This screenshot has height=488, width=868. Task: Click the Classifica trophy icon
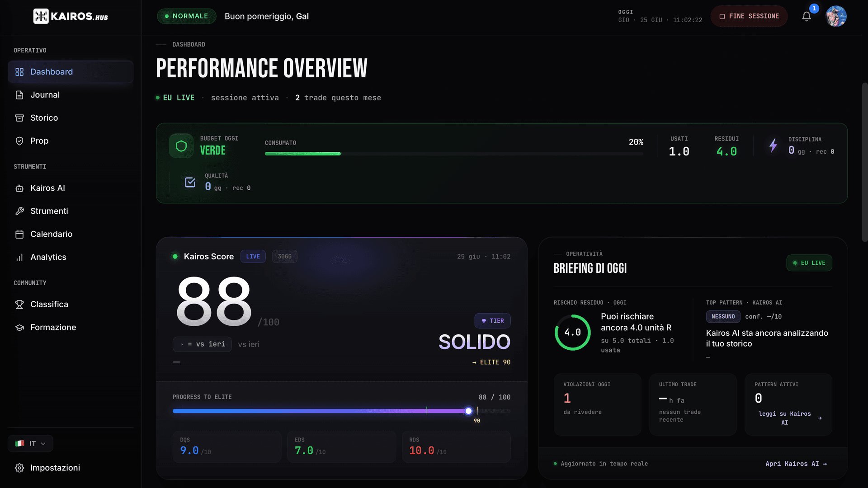click(19, 305)
